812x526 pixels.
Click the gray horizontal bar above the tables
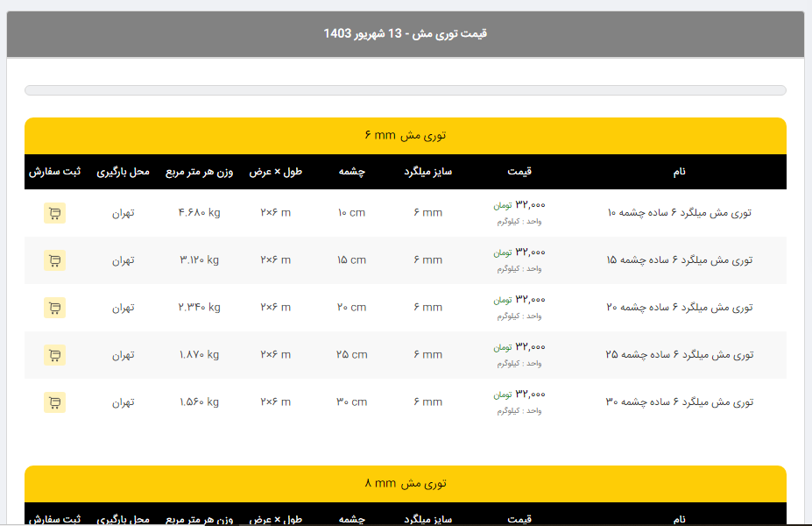(x=405, y=90)
